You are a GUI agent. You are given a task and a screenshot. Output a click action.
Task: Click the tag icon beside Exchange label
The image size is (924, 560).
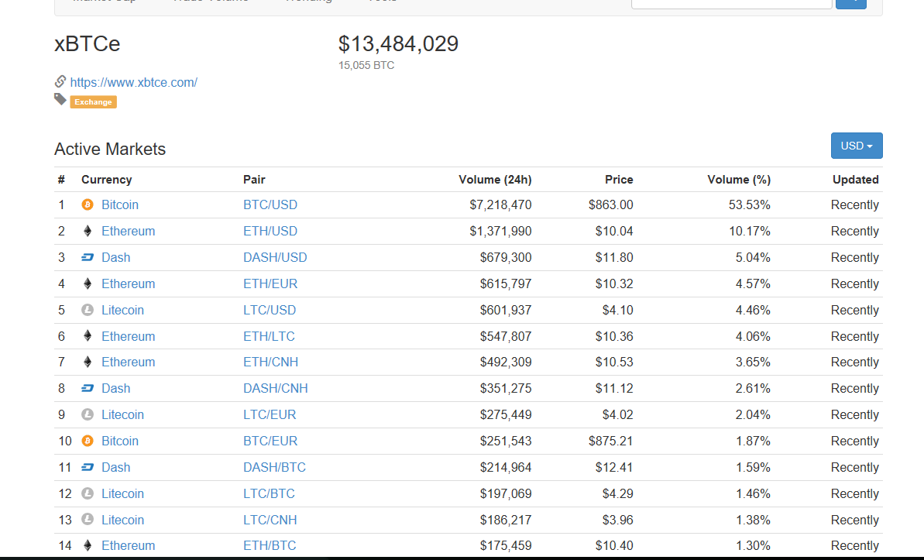click(x=60, y=99)
